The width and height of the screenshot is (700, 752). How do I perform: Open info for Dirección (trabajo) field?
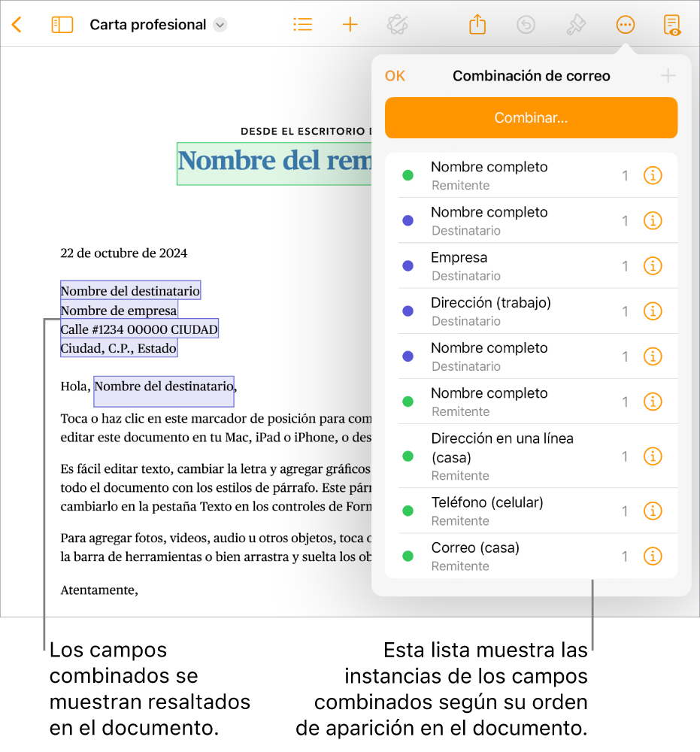[x=653, y=311]
